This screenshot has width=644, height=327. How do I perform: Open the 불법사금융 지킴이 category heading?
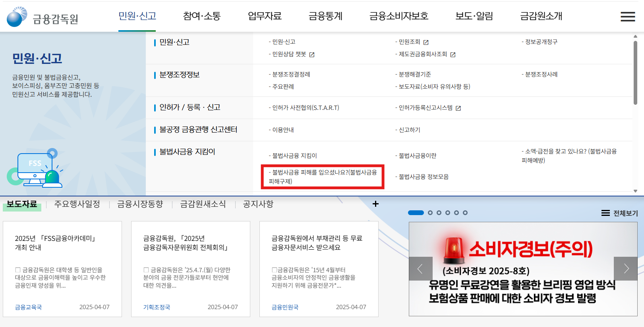click(x=187, y=152)
